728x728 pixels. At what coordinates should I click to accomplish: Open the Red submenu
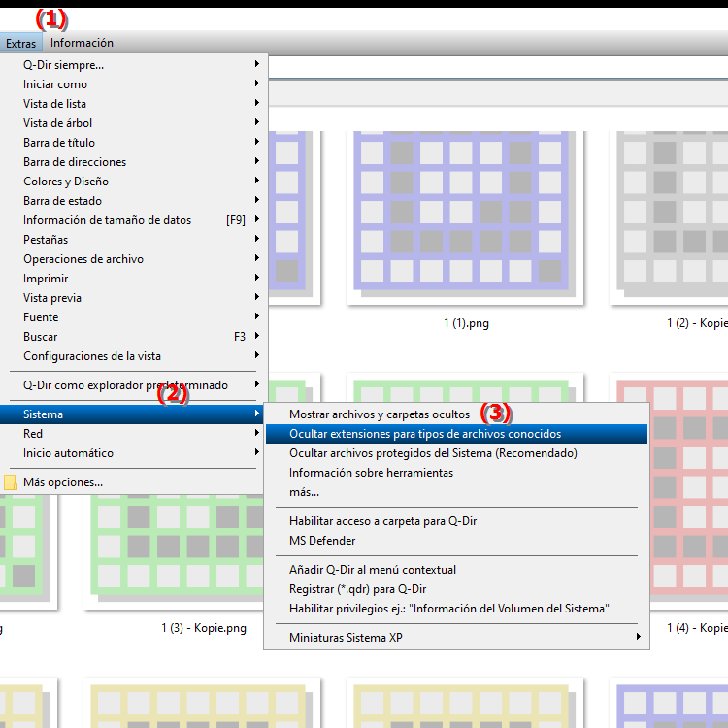point(132,434)
